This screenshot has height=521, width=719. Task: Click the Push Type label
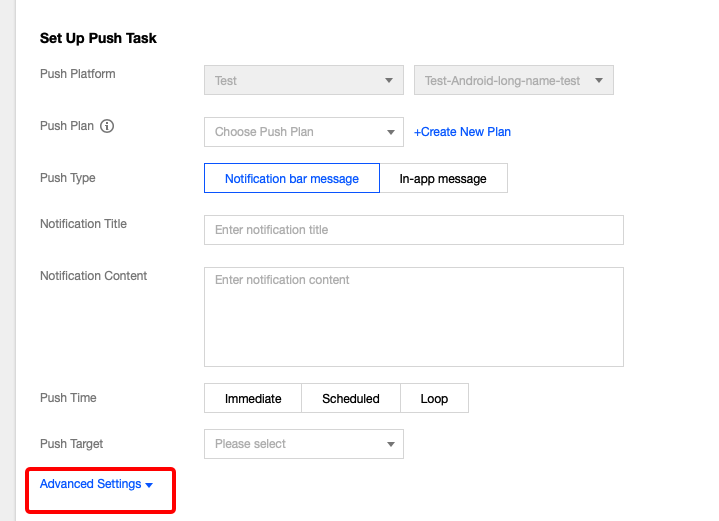pos(68,178)
